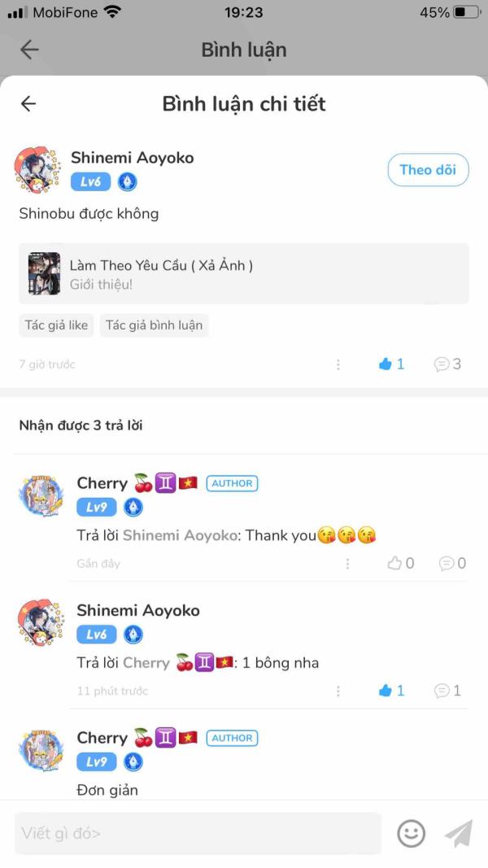This screenshot has width=488, height=868.
Task: Open Shinemi Aoyoko's profile avatar at top
Action: tap(38, 170)
